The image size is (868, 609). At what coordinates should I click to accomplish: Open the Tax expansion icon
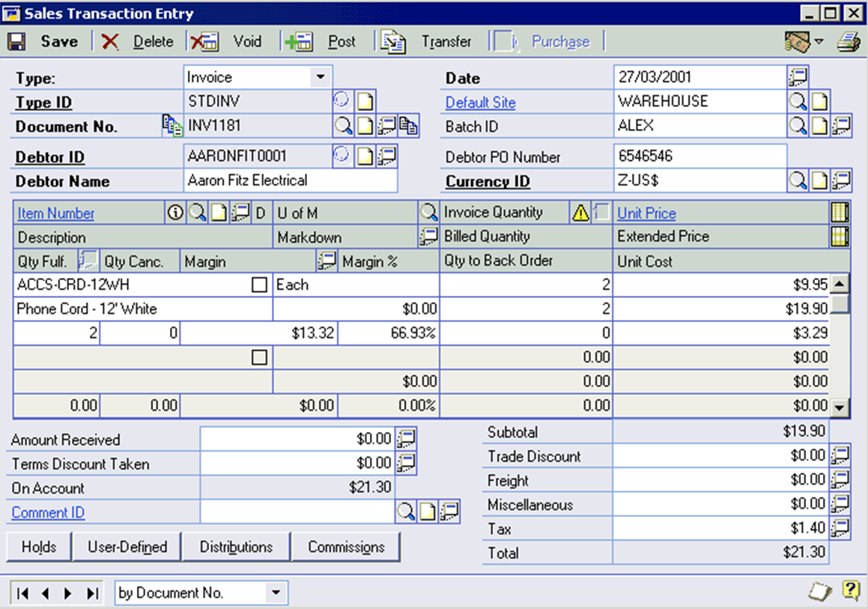tap(840, 528)
